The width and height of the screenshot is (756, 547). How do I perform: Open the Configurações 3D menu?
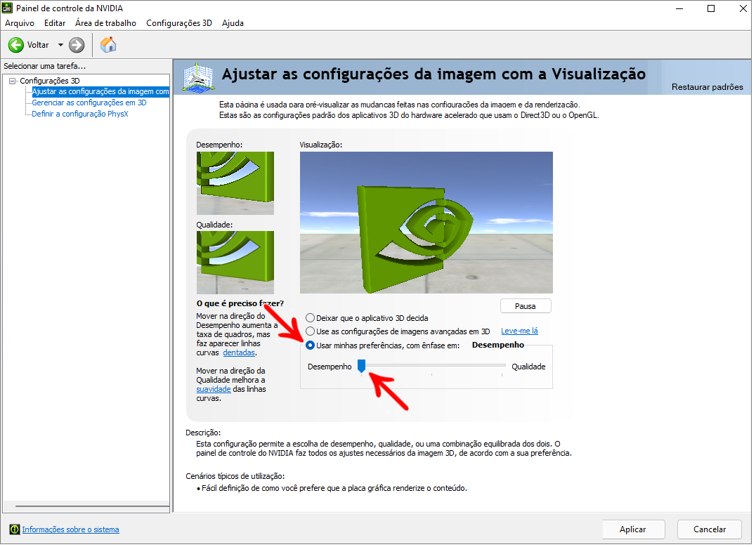179,23
